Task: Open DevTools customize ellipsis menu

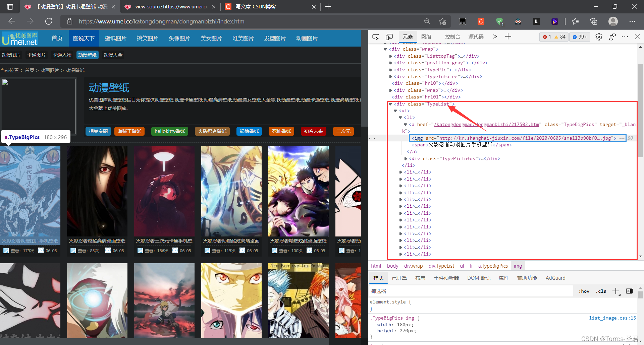Action: (625, 37)
